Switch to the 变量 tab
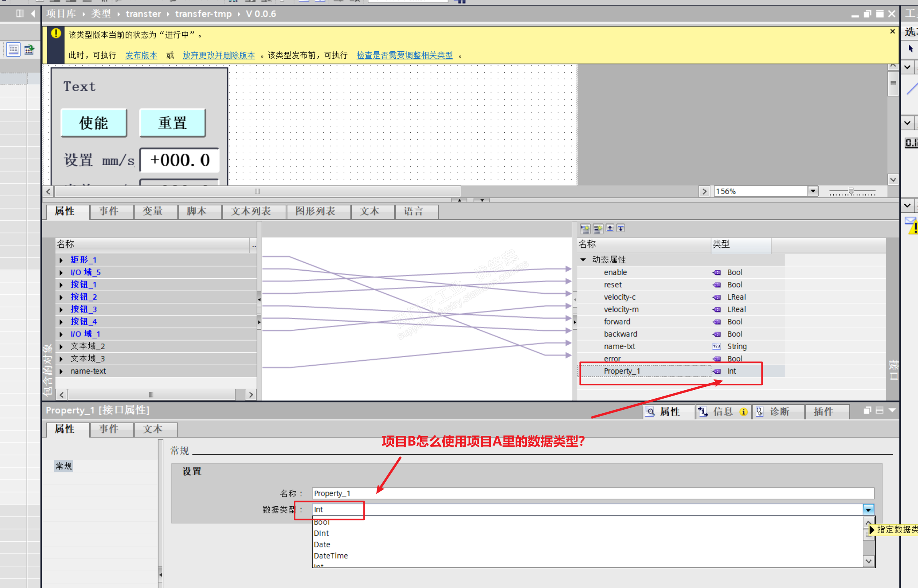 [x=153, y=211]
